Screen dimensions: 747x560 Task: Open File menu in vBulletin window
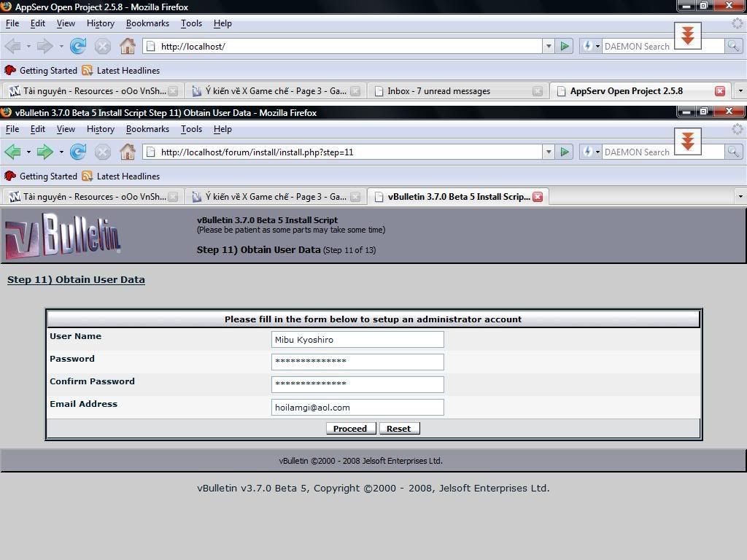[x=12, y=129]
